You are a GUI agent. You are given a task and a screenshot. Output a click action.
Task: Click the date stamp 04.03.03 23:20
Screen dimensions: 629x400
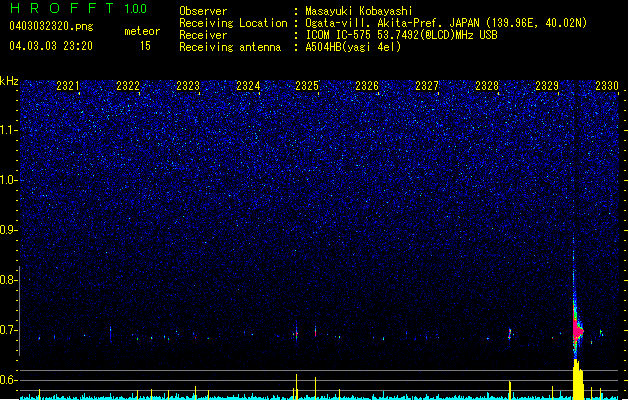[x=51, y=46]
